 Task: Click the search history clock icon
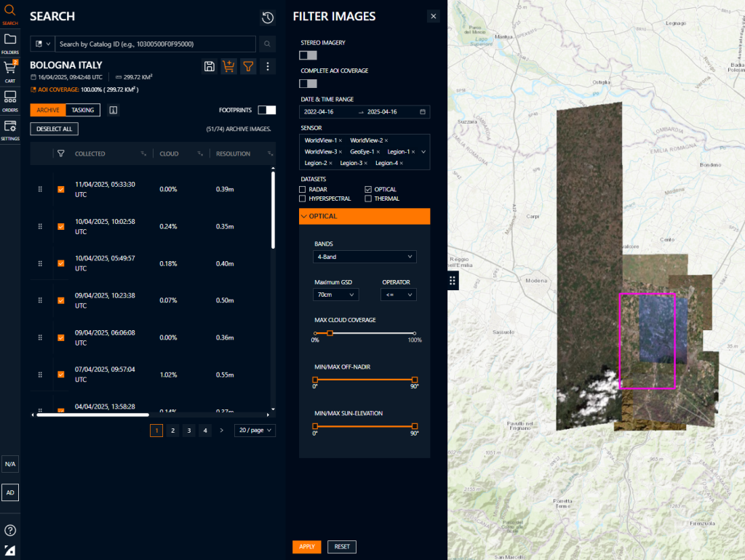pyautogui.click(x=268, y=17)
